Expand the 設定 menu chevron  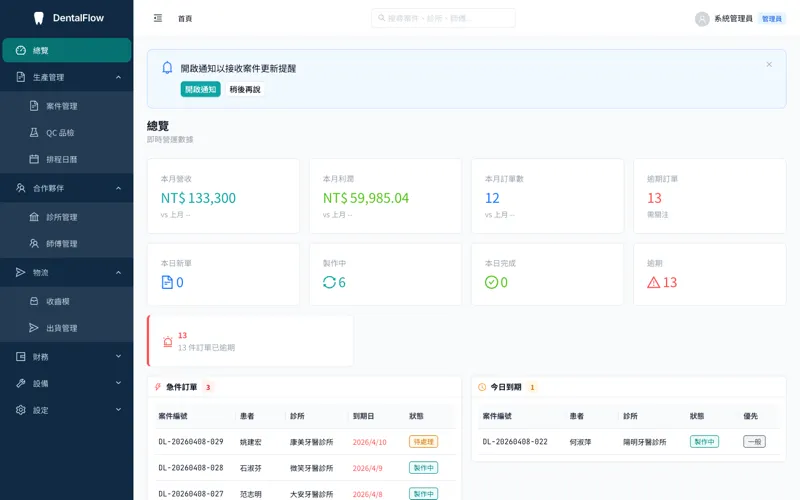coord(118,409)
